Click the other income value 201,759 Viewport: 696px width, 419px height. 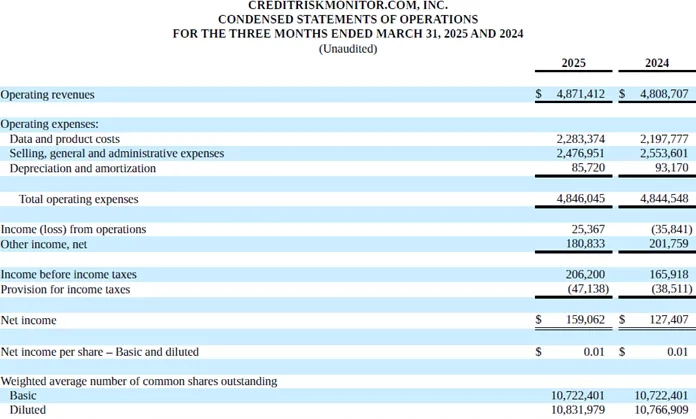pyautogui.click(x=669, y=243)
